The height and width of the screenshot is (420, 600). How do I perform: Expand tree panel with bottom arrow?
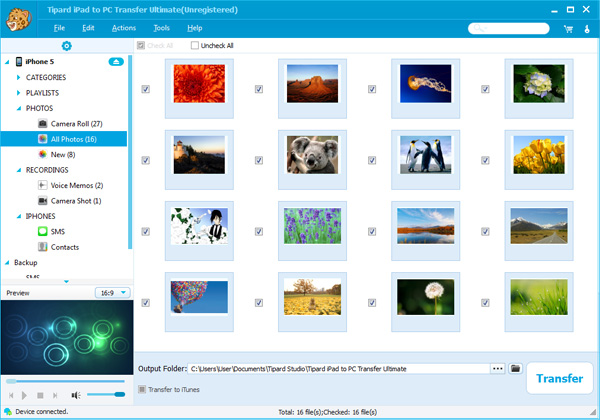coord(67,282)
